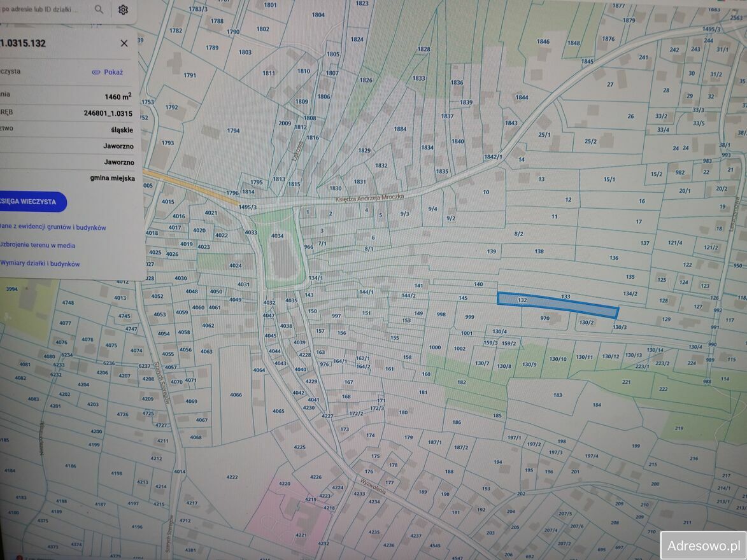Select the highlighted blue parcel 132
The image size is (747, 560).
coord(557,304)
